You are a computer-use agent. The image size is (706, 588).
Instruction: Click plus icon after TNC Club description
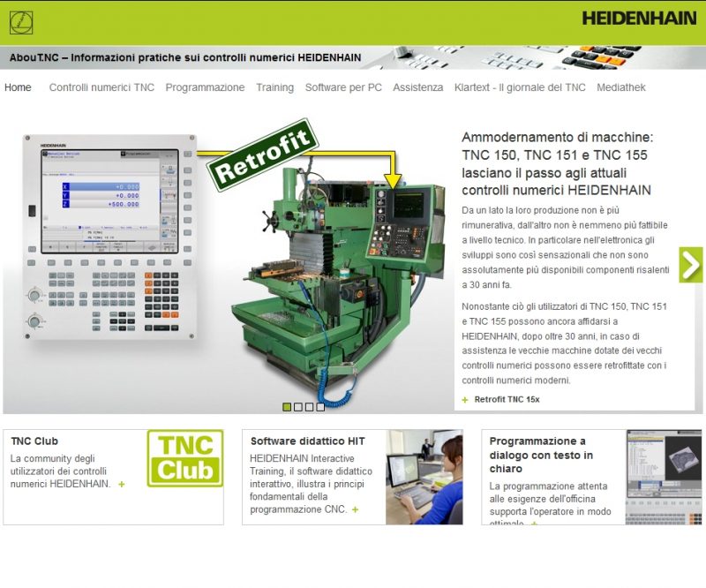point(122,485)
